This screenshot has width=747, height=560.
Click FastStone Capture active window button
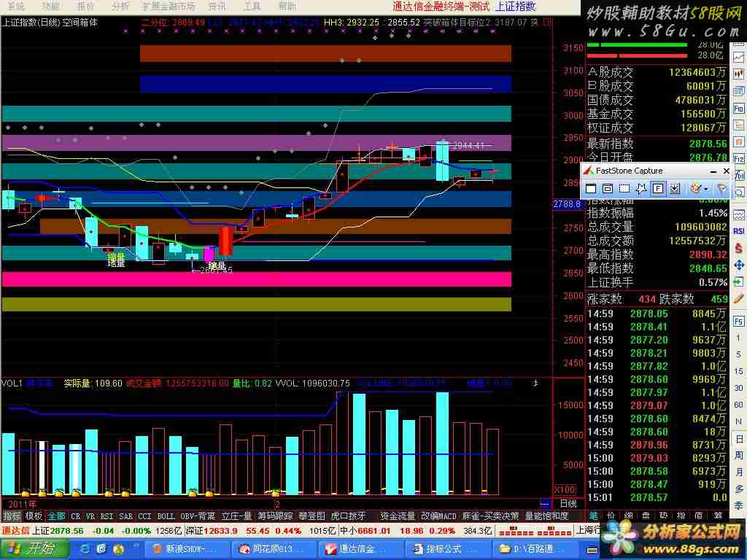tap(591, 189)
